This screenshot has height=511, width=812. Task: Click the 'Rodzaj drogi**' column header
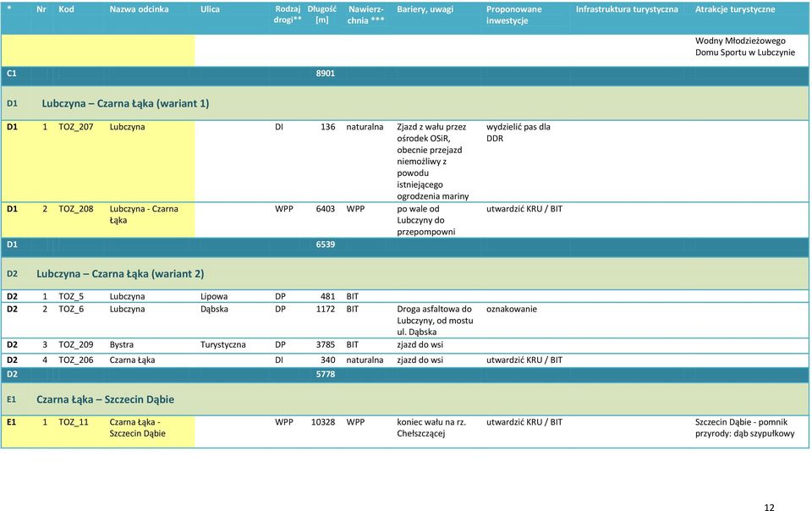point(288,14)
